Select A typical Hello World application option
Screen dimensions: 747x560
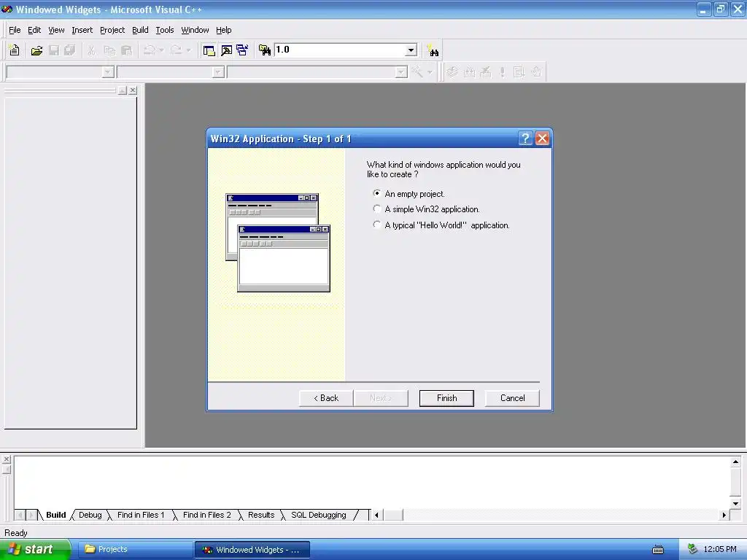coord(441,225)
